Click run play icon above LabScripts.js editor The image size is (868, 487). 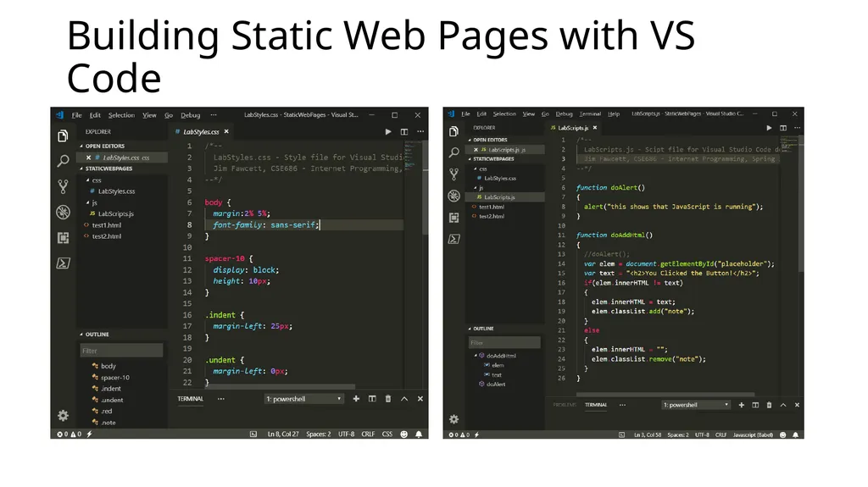769,128
